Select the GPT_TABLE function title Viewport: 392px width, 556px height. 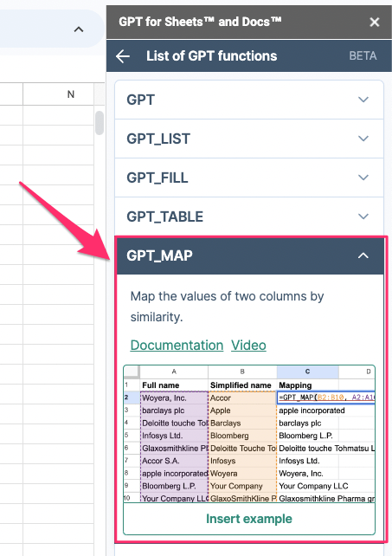[164, 217]
